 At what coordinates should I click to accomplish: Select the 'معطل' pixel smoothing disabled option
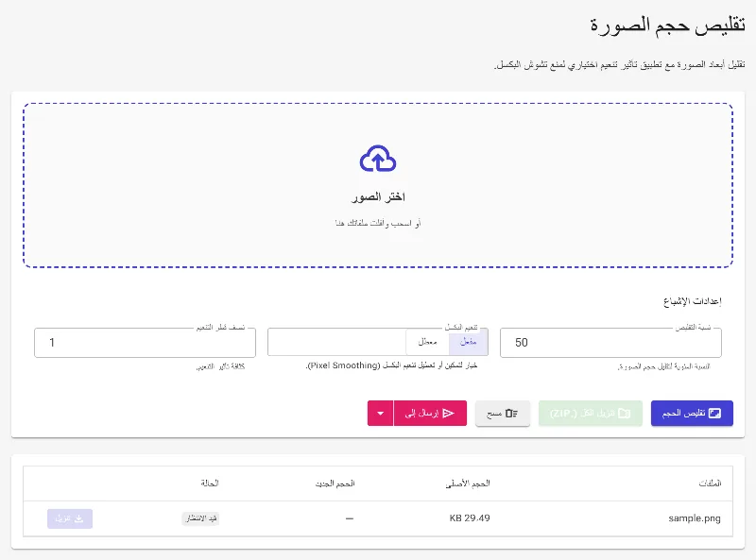427,342
